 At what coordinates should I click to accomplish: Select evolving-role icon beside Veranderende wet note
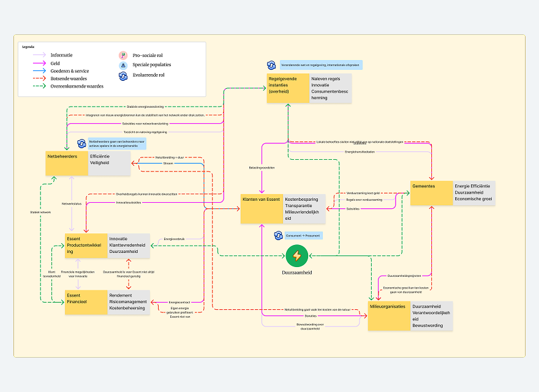[271, 65]
